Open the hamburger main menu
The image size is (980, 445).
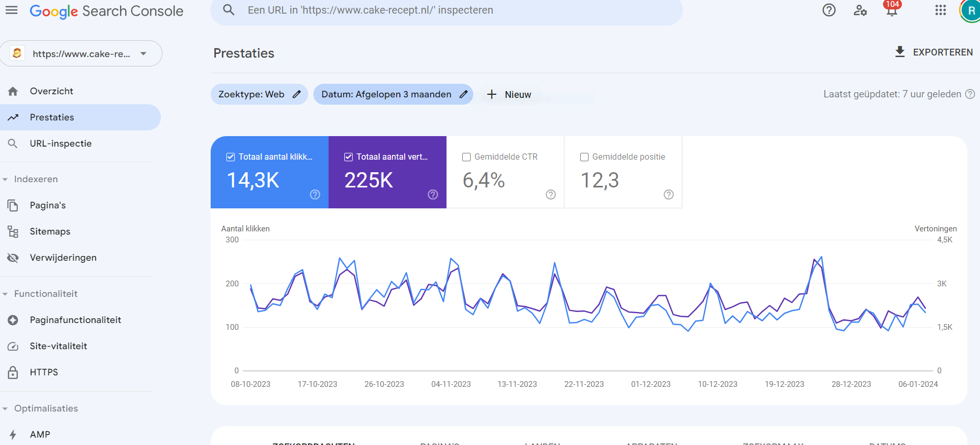pos(12,10)
